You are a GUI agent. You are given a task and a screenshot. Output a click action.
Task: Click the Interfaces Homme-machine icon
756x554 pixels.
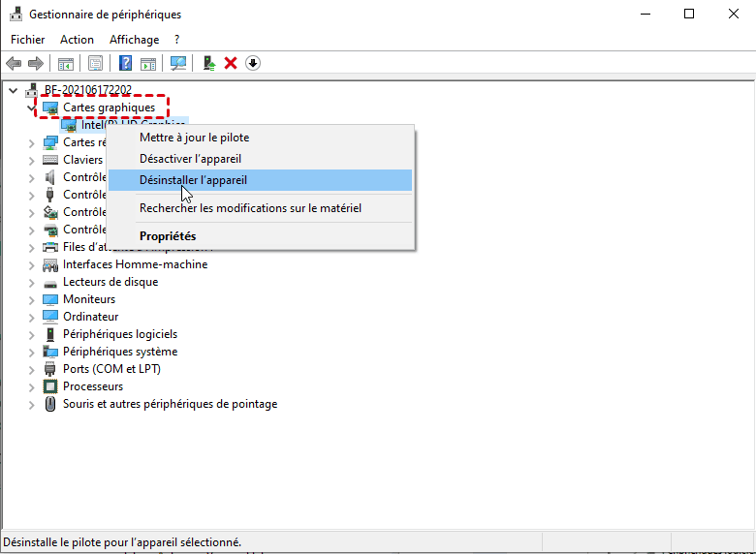pyautogui.click(x=50, y=265)
